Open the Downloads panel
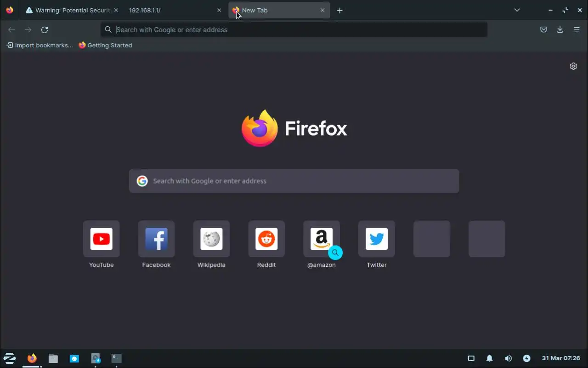The height and width of the screenshot is (368, 588). pyautogui.click(x=560, y=29)
